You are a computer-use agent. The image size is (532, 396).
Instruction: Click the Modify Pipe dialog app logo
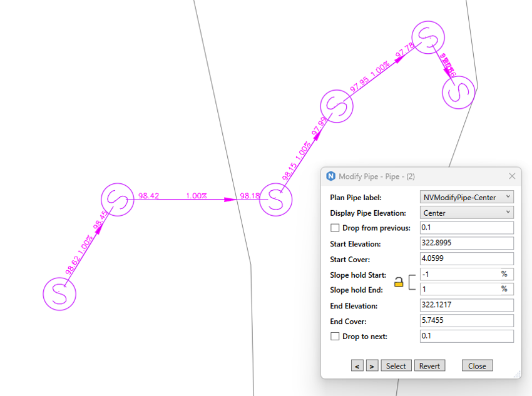coord(331,176)
